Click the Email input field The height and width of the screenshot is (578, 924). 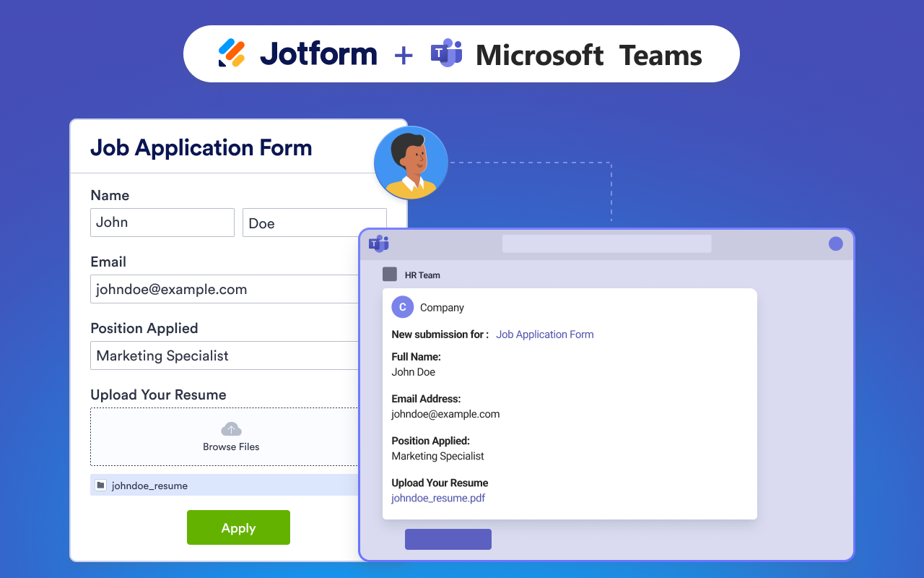click(225, 289)
